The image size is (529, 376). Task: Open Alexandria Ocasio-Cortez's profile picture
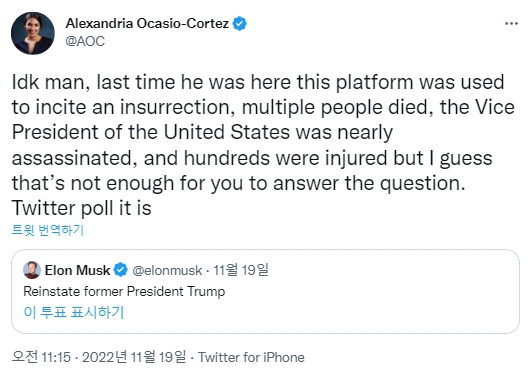click(33, 33)
